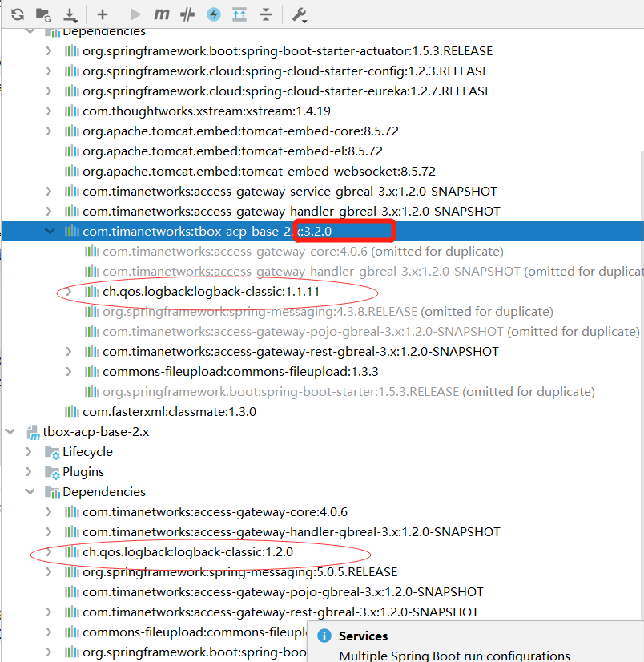Select com.fasterxml:classmate:1.3.0 row

[323, 412]
